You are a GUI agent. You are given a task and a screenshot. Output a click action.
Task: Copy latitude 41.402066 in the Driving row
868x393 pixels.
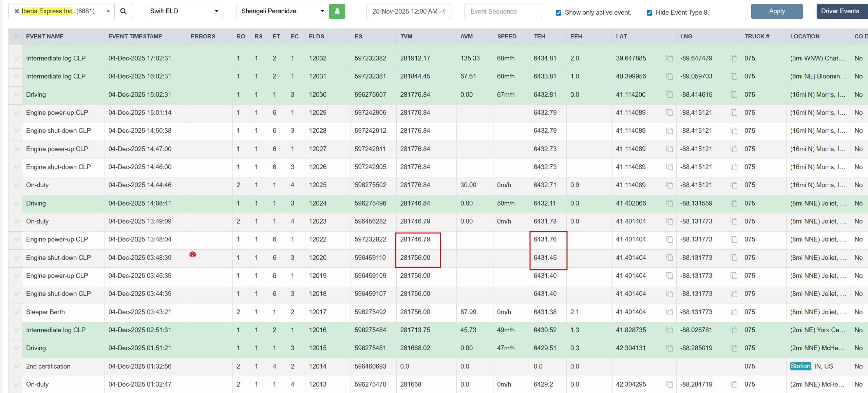click(x=669, y=203)
